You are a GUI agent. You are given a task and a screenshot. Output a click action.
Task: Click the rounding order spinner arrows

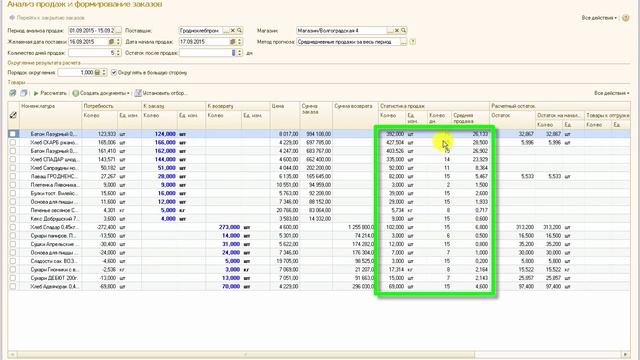[104, 72]
